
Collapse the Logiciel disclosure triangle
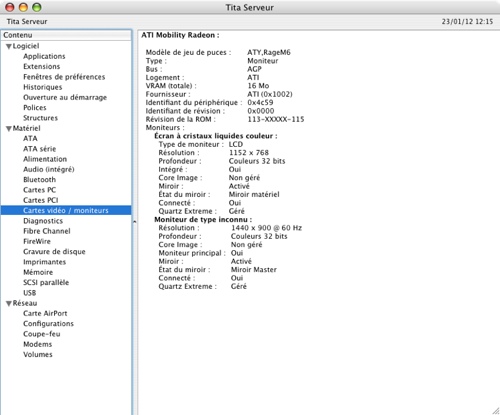(9, 47)
